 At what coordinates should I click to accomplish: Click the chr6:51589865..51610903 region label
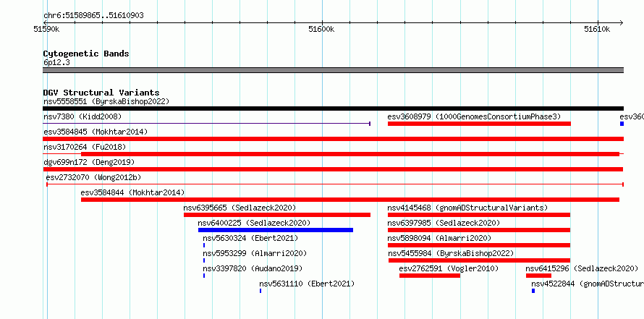point(93,16)
